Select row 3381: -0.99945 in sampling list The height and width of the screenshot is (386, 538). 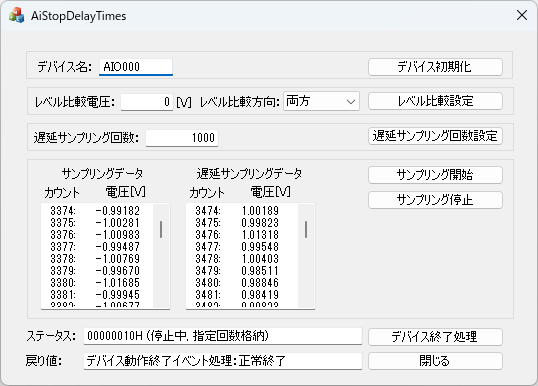point(97,295)
